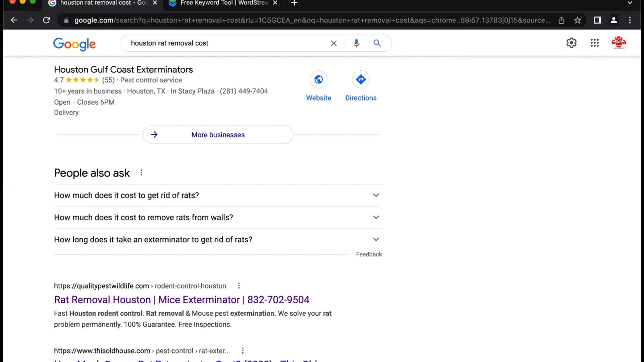Open People also ask options menu

tap(141, 173)
